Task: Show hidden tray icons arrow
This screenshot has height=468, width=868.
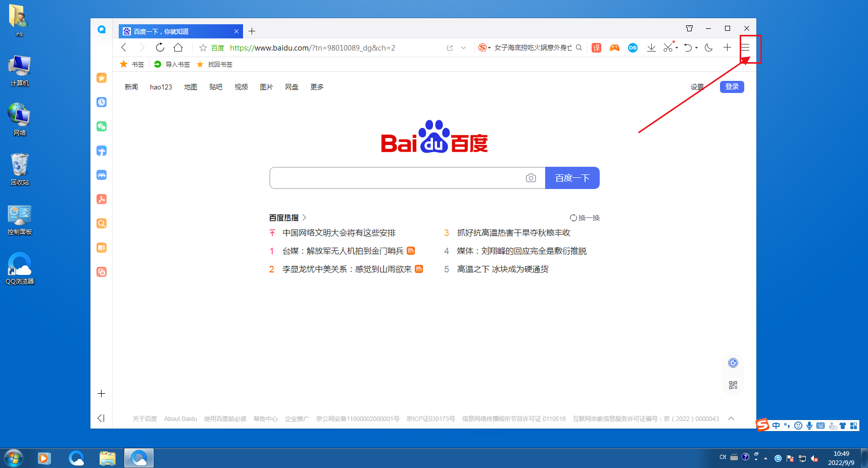Action: (766, 458)
